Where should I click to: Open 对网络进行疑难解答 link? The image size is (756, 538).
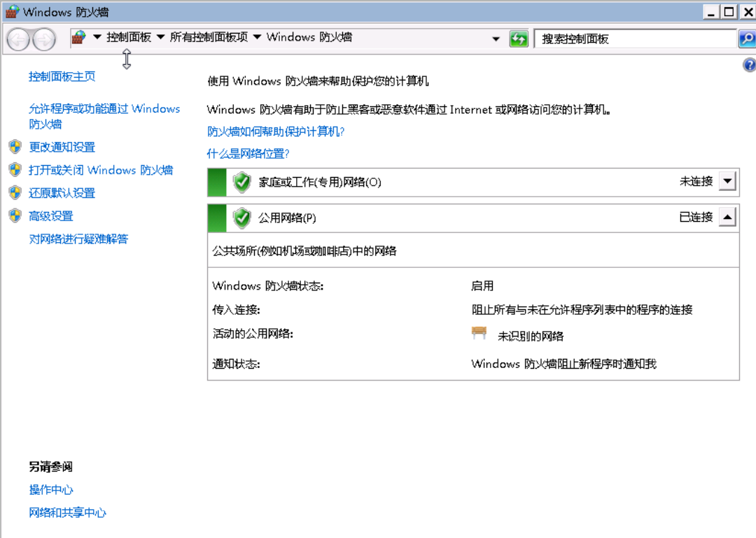[78, 239]
